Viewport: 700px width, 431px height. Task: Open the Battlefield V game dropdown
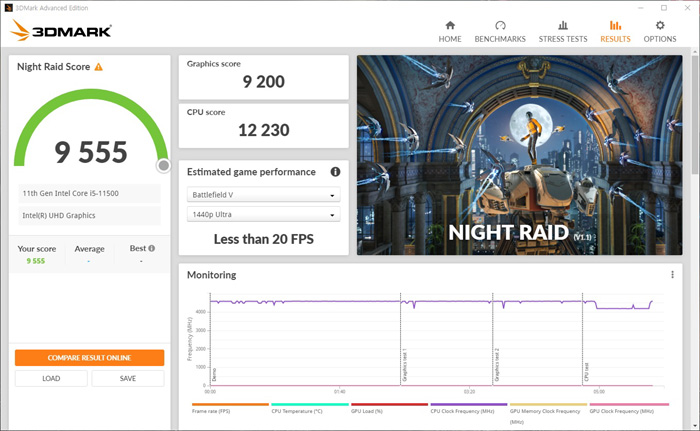click(263, 195)
